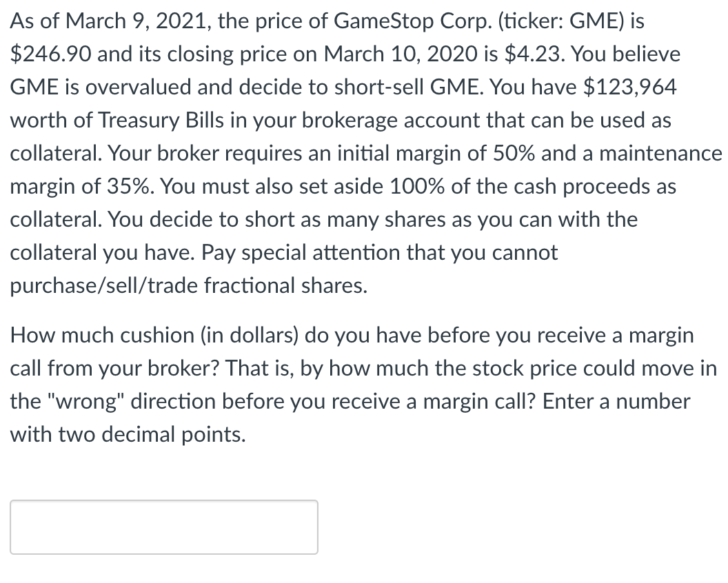Click the closing price $4.23
Image resolution: width=728 pixels, height=583 pixels.
tap(534, 54)
